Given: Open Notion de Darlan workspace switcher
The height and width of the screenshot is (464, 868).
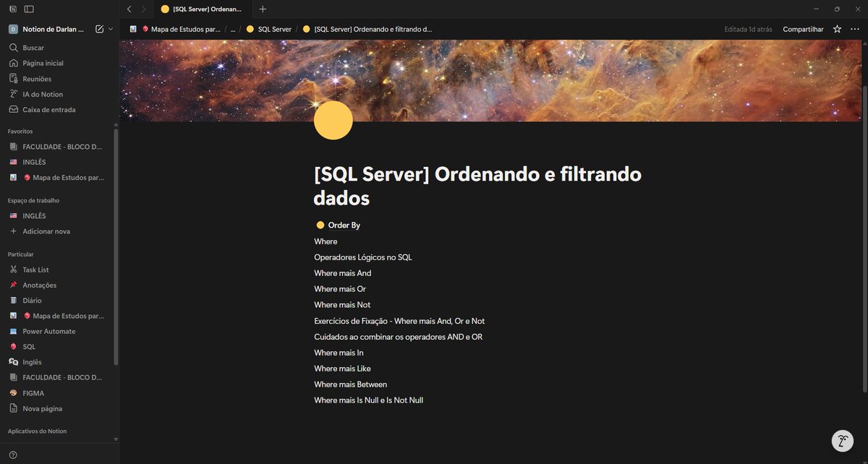Looking at the screenshot, I should tap(47, 29).
